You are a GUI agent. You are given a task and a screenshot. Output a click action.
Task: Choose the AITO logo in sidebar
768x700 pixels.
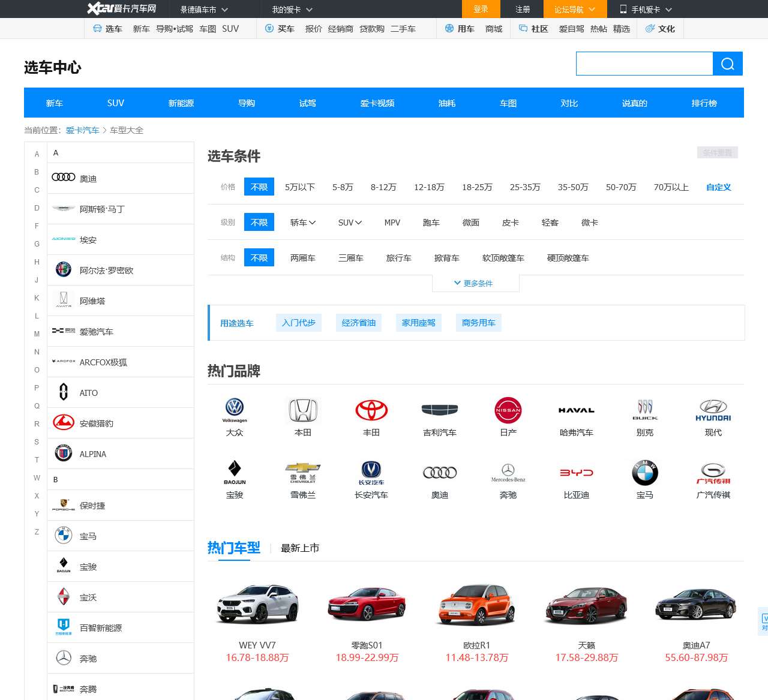point(63,392)
